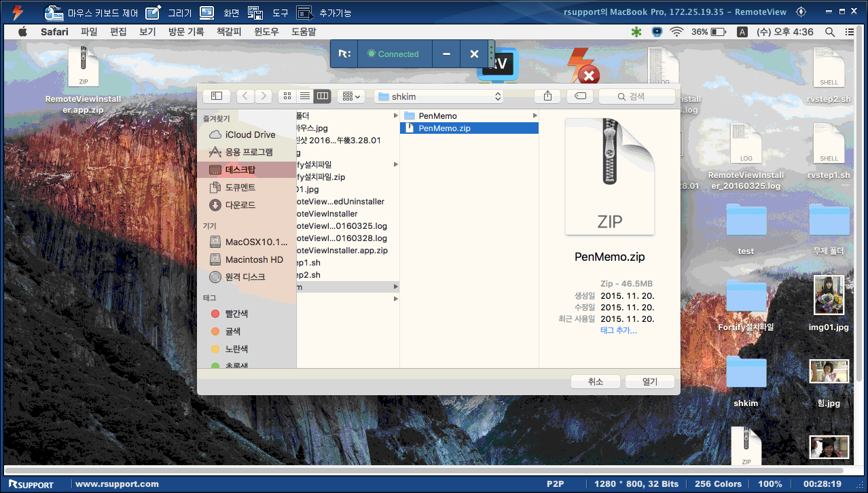868x493 pixels.
Task: Switch to list view
Action: coord(305,96)
